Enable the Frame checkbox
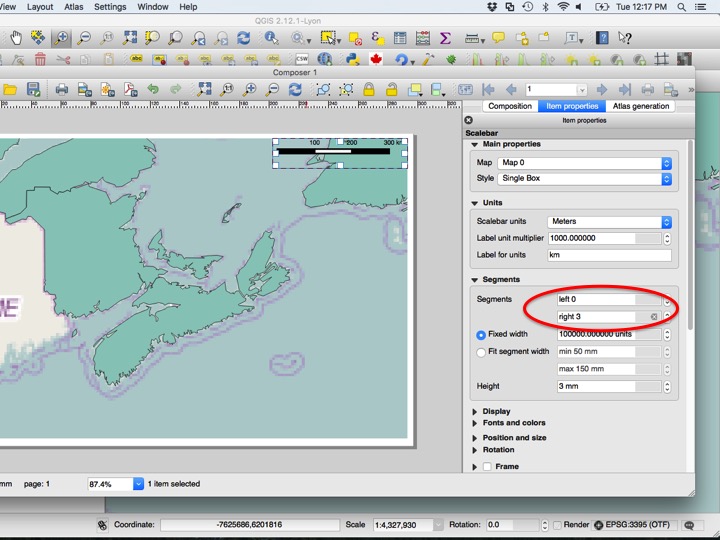Viewport: 720px width, 540px height. (487, 467)
